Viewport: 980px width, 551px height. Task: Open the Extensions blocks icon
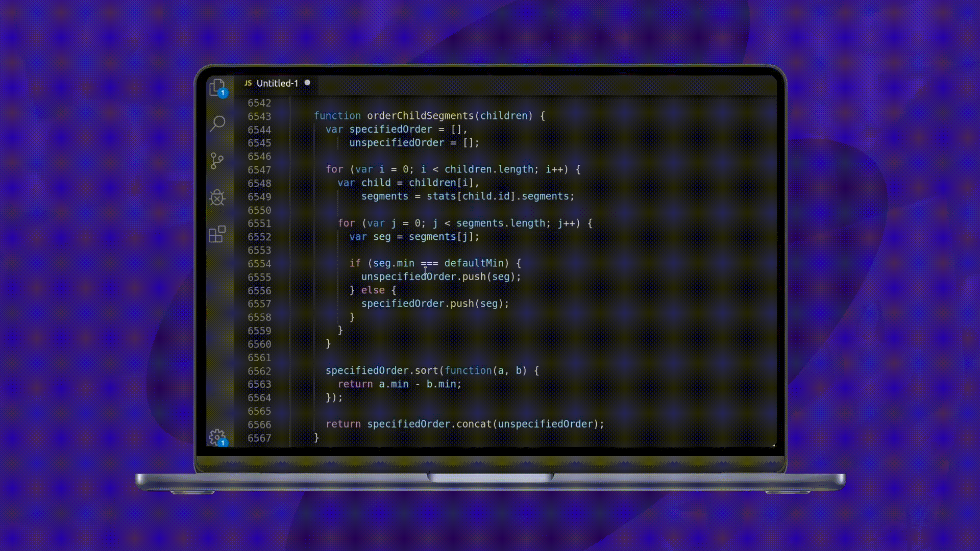click(x=217, y=234)
